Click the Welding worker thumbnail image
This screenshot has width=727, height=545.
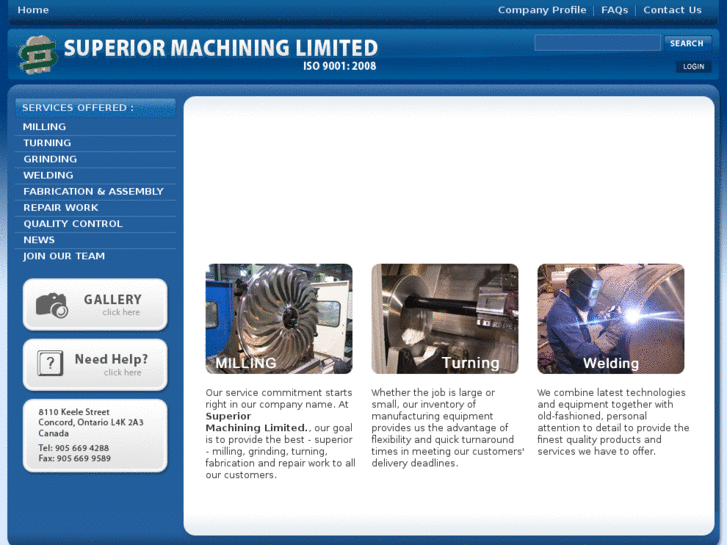click(611, 319)
